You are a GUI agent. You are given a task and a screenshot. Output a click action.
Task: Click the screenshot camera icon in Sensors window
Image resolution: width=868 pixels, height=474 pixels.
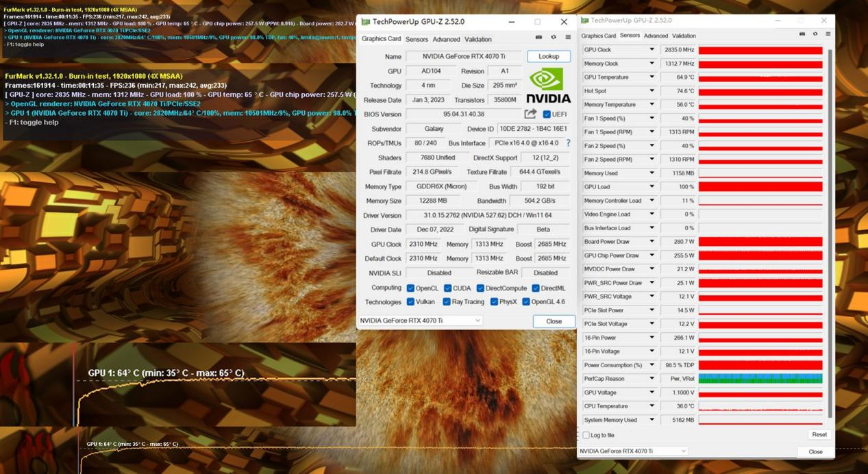click(802, 34)
